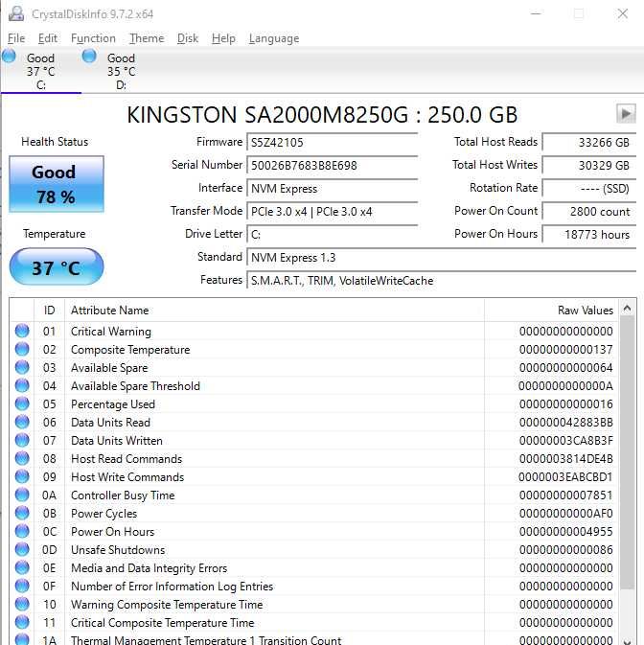644x645 pixels.
Task: Click Total Host Writes value 30329 GB
Action: [589, 166]
